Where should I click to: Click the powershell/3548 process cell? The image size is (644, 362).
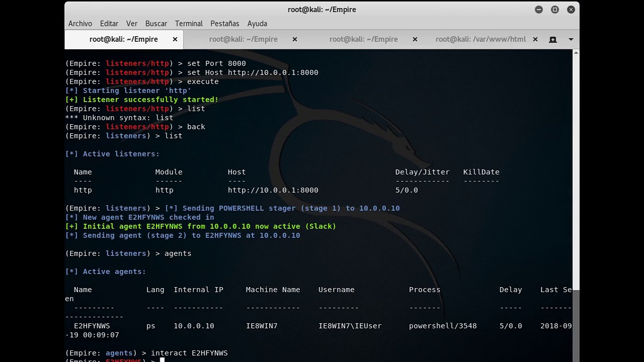(443, 326)
